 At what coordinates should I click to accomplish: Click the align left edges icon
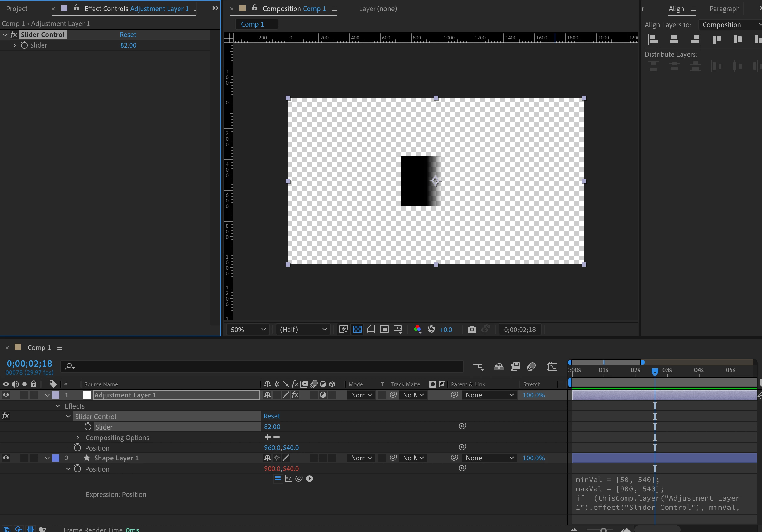653,39
